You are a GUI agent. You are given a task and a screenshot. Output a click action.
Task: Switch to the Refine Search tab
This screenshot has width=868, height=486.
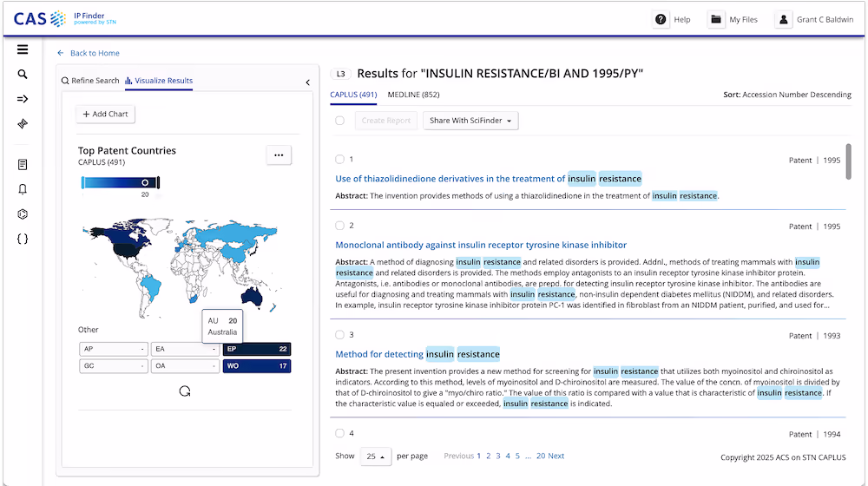(90, 81)
